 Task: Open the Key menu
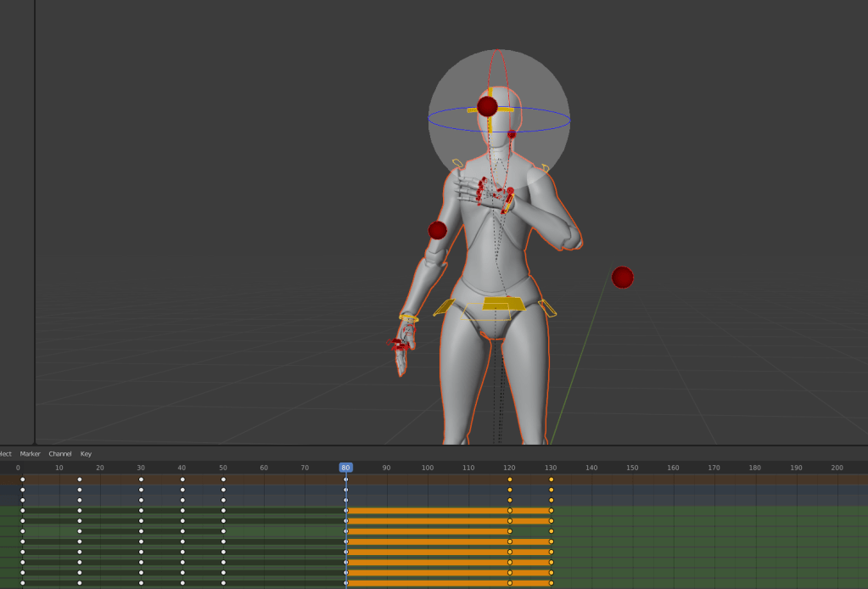pos(86,454)
